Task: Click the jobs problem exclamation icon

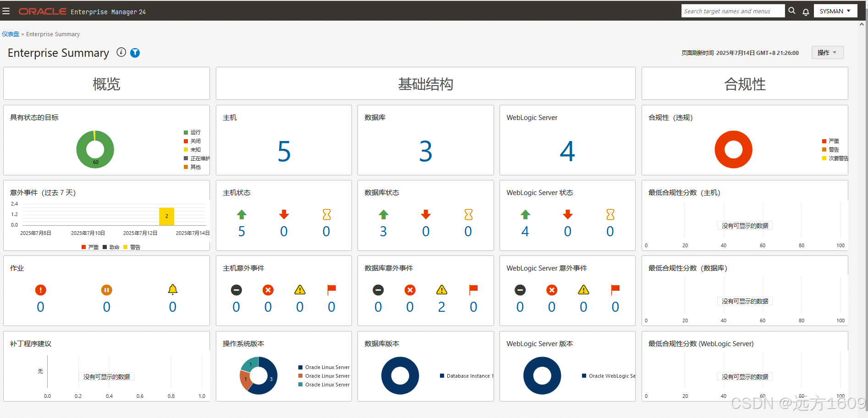Action: click(x=41, y=290)
